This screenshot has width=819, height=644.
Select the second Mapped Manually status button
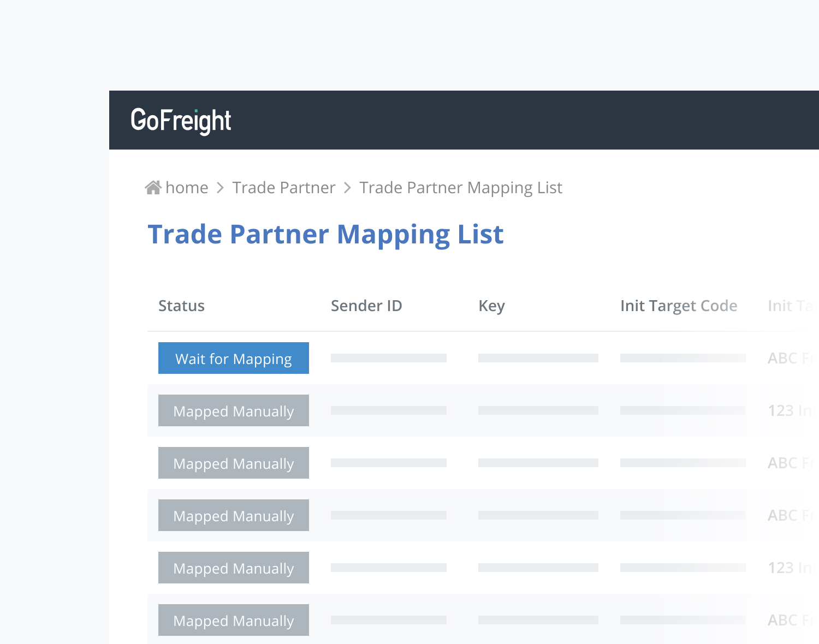point(234,463)
